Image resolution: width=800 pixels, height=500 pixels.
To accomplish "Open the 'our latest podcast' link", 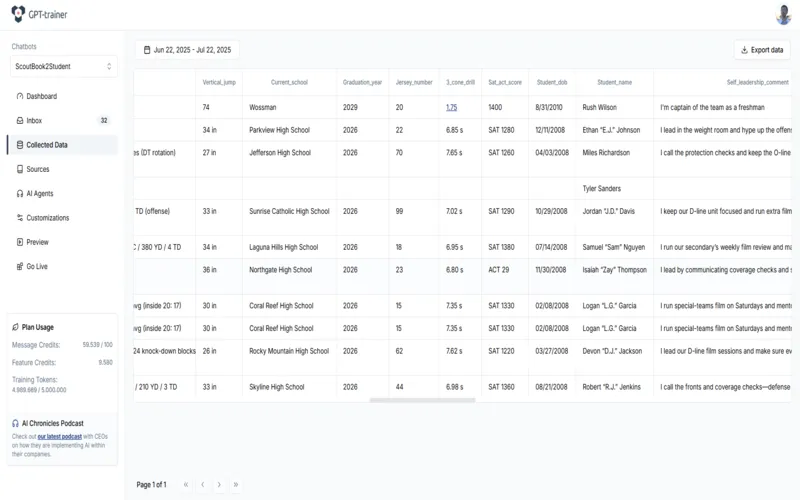I will pos(59,437).
